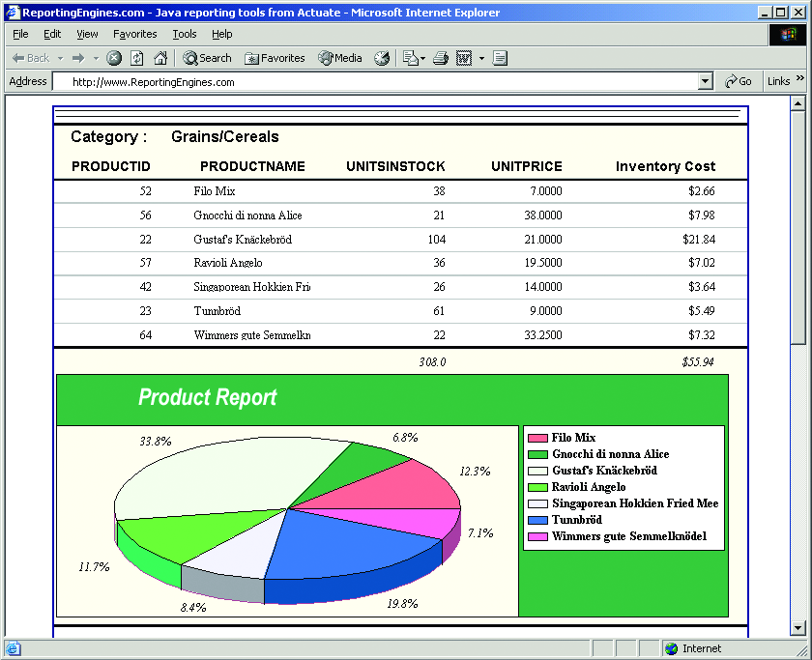Open the Back button history dropdown
Image resolution: width=812 pixels, height=660 pixels.
[60, 58]
